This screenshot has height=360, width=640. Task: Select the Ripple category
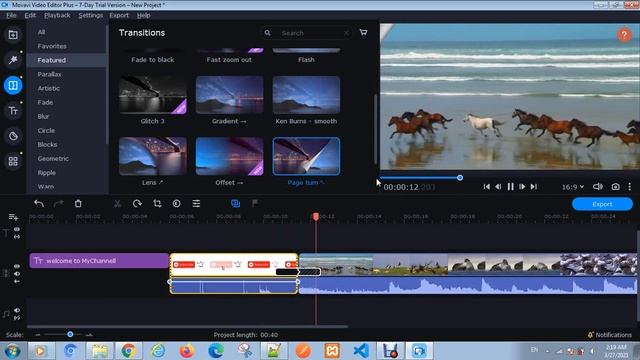pos(47,173)
